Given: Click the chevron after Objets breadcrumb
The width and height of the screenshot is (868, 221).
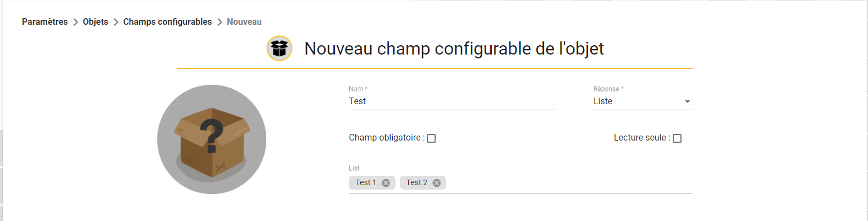Looking at the screenshot, I should (x=116, y=22).
